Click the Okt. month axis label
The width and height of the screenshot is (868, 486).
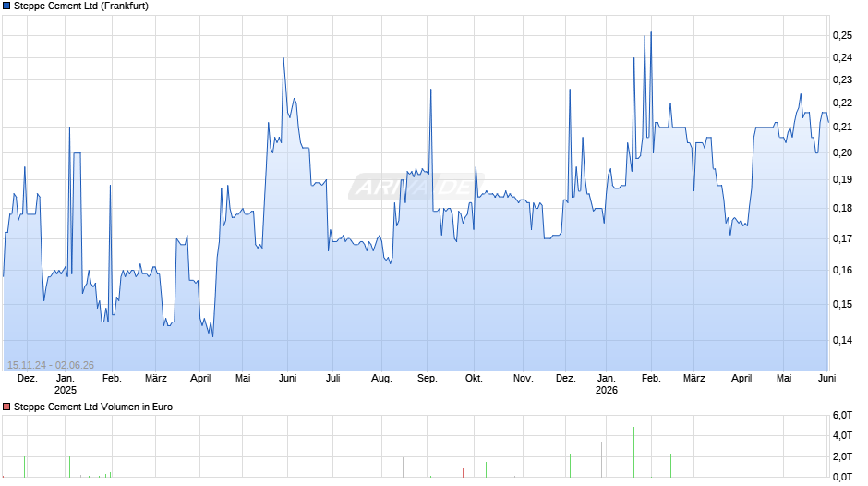coord(474,379)
